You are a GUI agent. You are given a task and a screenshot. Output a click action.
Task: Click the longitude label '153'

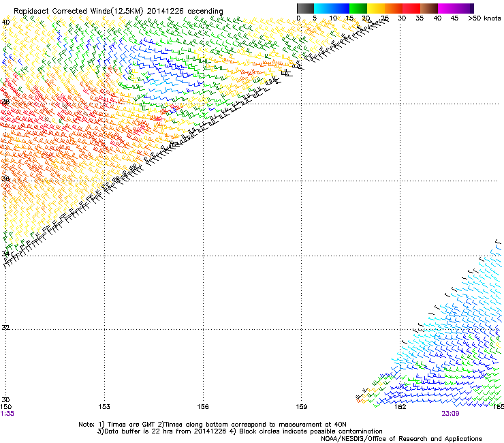[x=104, y=407]
